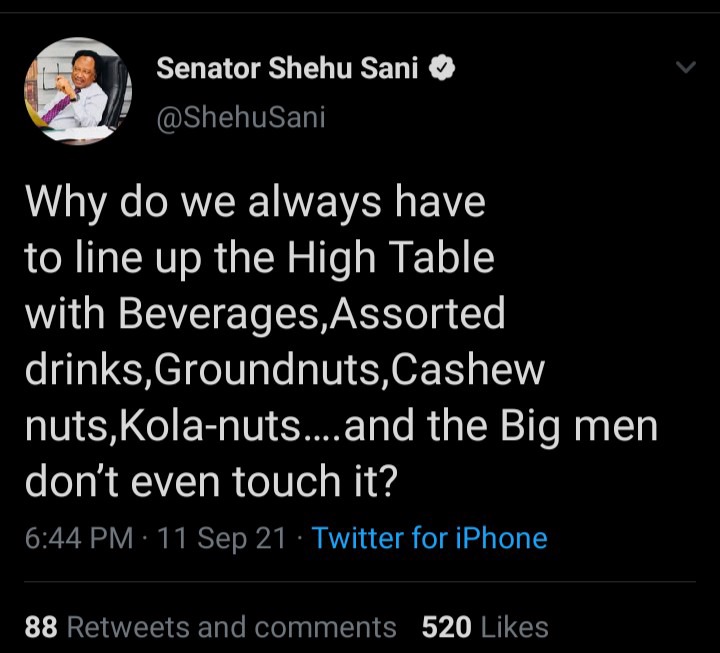Click the 6:44 PM timestamp
This screenshot has width=720, height=653.
pyautogui.click(x=79, y=538)
